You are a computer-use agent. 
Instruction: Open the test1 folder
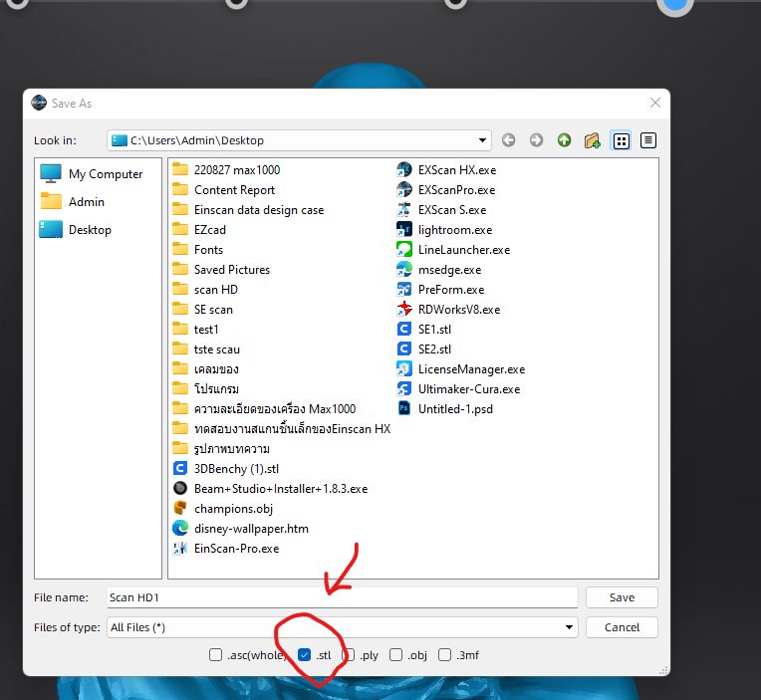(196, 329)
